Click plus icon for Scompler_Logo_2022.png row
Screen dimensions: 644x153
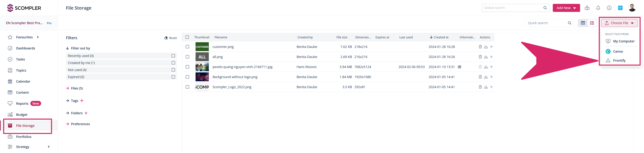point(491,87)
